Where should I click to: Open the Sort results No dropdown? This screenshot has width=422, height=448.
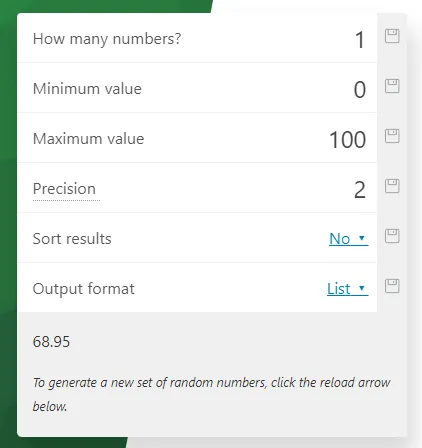tap(348, 239)
